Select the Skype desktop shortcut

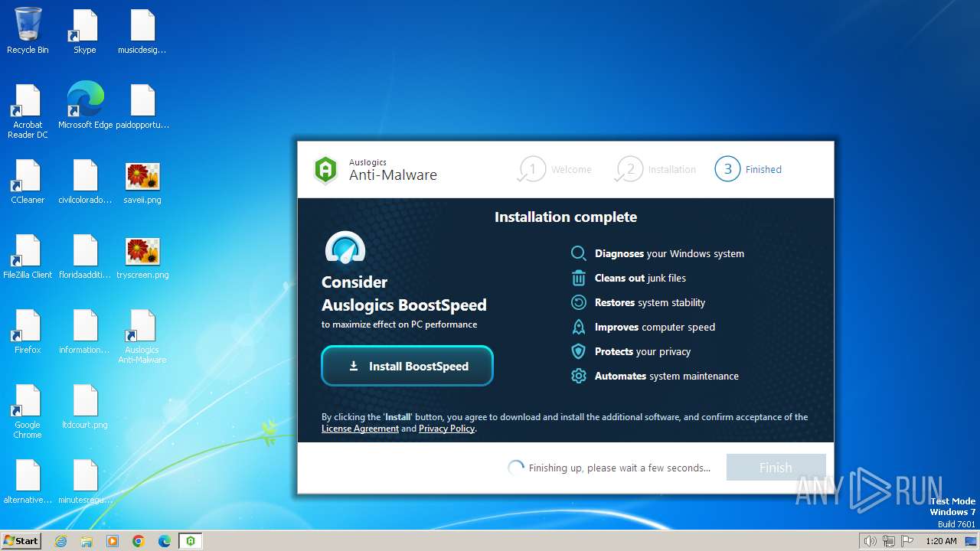tap(84, 31)
